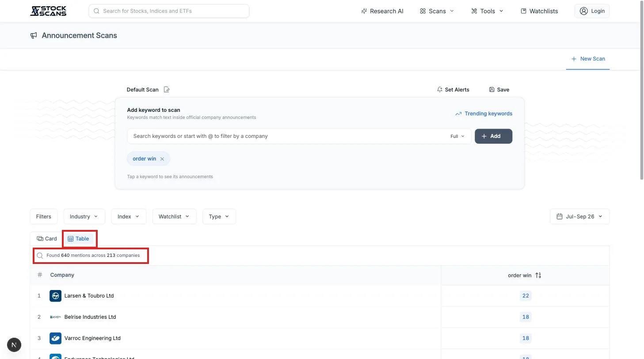Viewport: 644px width, 359px height.
Task: Click the magnifier icon beside Found 640 mentions
Action: tap(40, 256)
